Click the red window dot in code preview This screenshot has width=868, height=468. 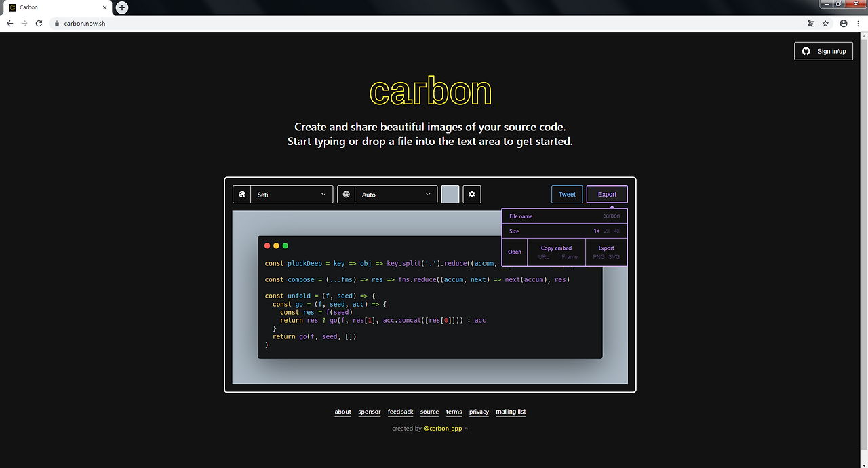coord(268,246)
